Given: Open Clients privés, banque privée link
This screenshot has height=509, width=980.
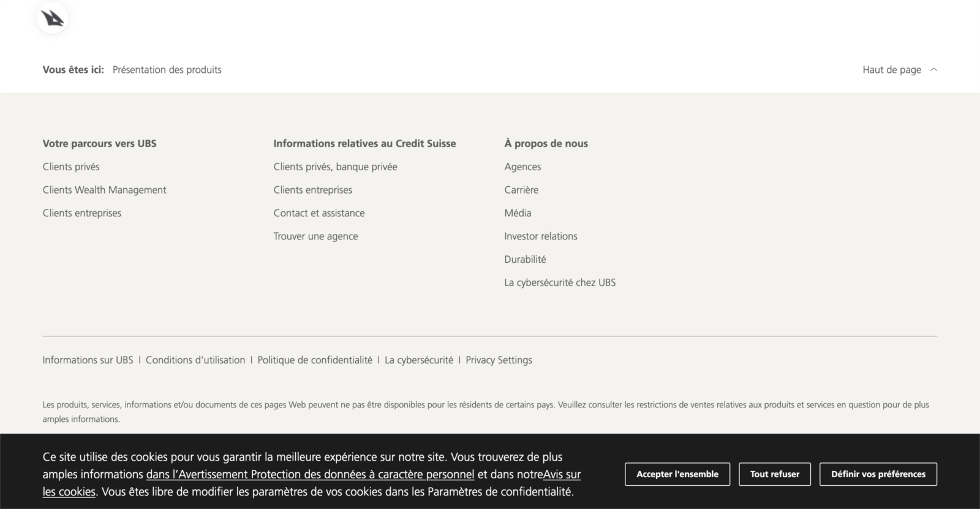Looking at the screenshot, I should [x=335, y=167].
